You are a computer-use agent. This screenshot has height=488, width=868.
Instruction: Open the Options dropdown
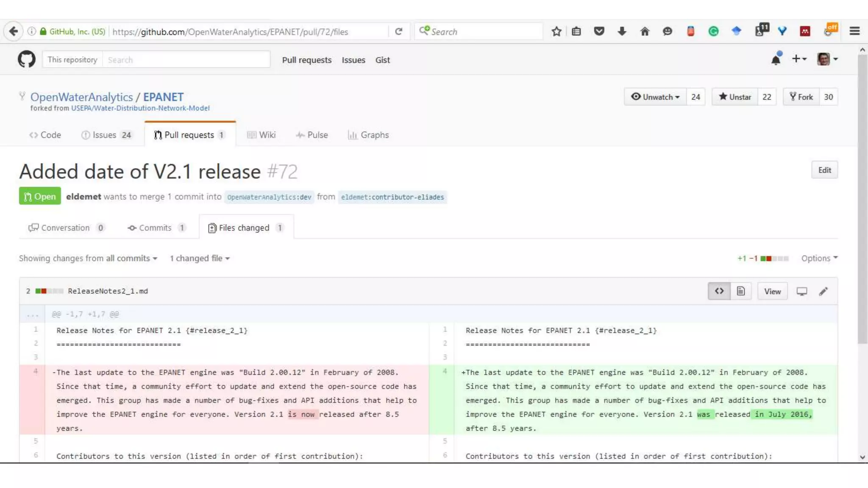click(x=819, y=258)
